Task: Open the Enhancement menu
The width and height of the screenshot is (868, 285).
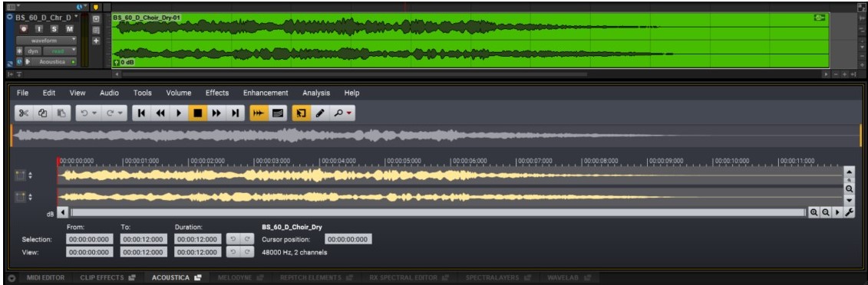Action: click(266, 93)
